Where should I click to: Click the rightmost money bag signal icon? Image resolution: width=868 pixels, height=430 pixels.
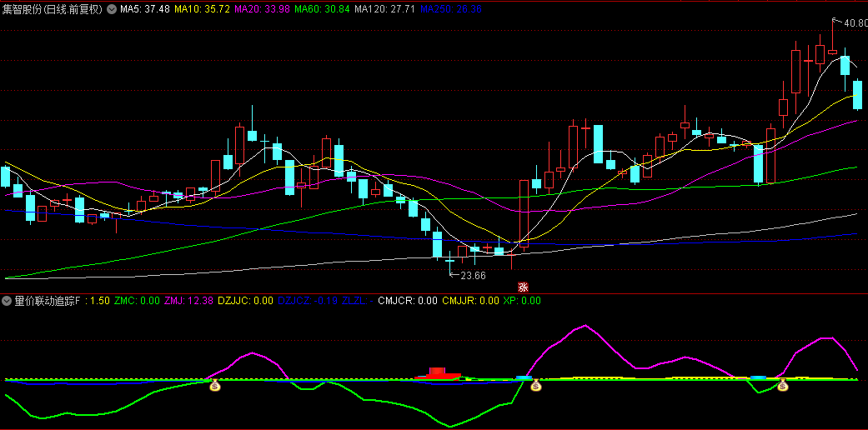coord(782,385)
